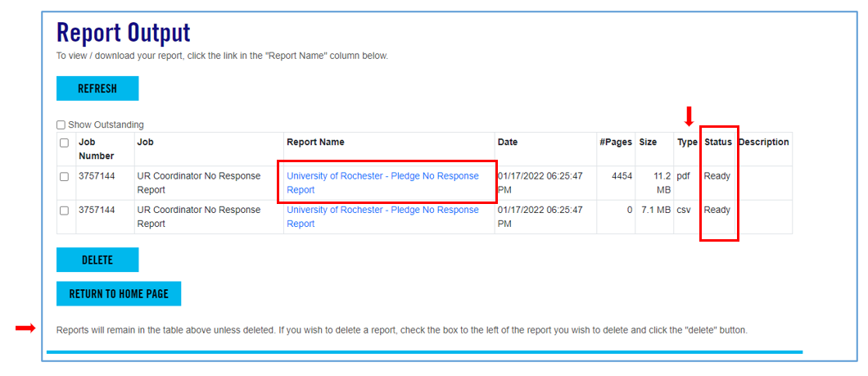The image size is (868, 376).
Task: Click the Report Name column header
Action: click(x=315, y=143)
